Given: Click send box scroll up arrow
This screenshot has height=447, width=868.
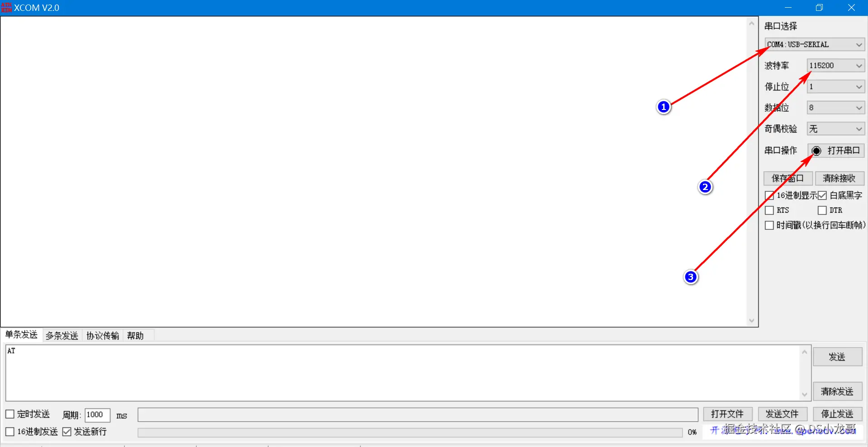Looking at the screenshot, I should click(x=804, y=352).
